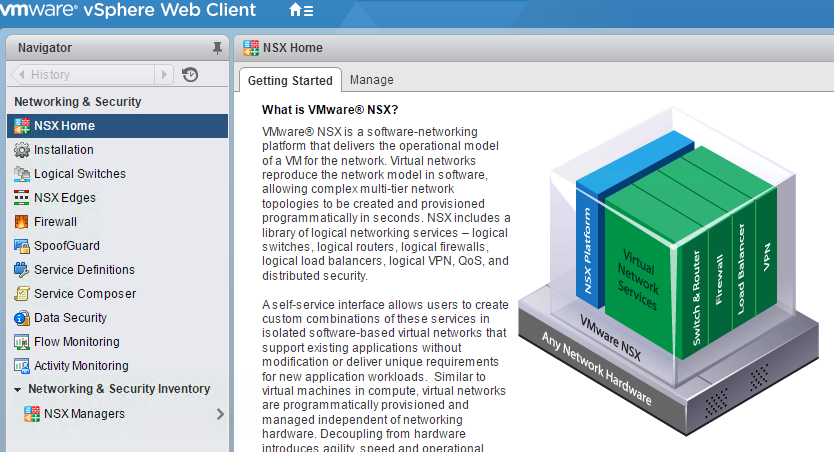Viewport: 834px width, 452px height.
Task: Pin the Navigator panel
Action: pyautogui.click(x=217, y=48)
